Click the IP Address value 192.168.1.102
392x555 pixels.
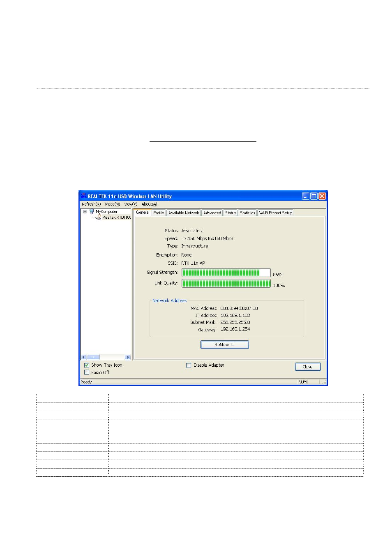coord(235,315)
